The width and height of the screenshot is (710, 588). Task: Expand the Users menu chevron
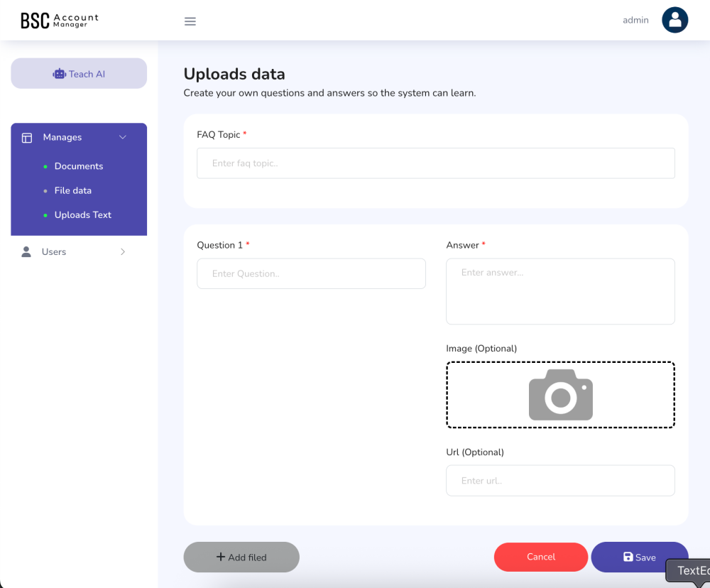(123, 252)
